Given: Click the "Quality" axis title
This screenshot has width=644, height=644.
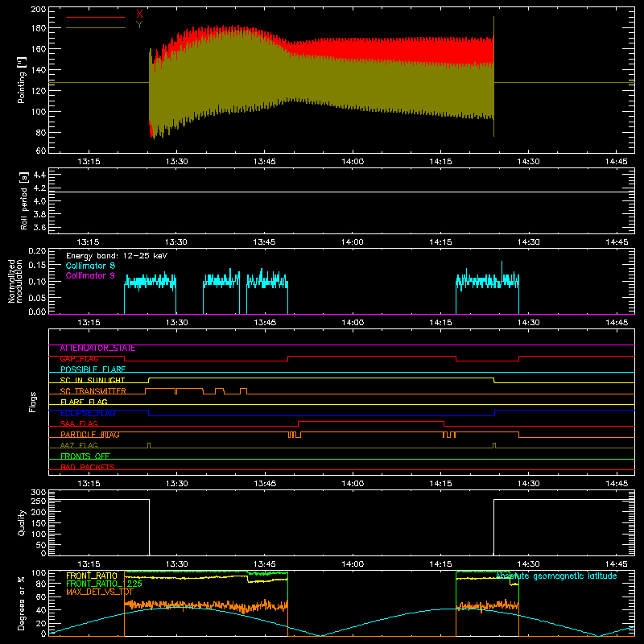Looking at the screenshot, I should coord(22,522).
